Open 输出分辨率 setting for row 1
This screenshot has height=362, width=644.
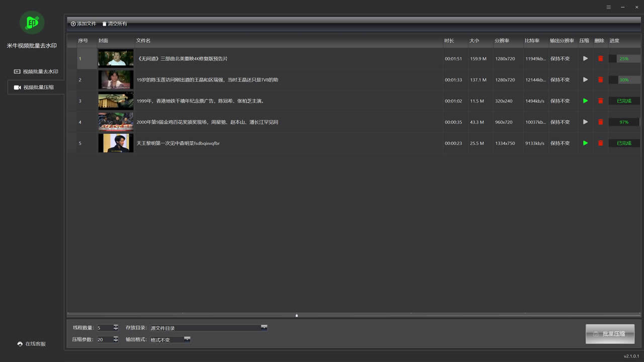pos(560,59)
